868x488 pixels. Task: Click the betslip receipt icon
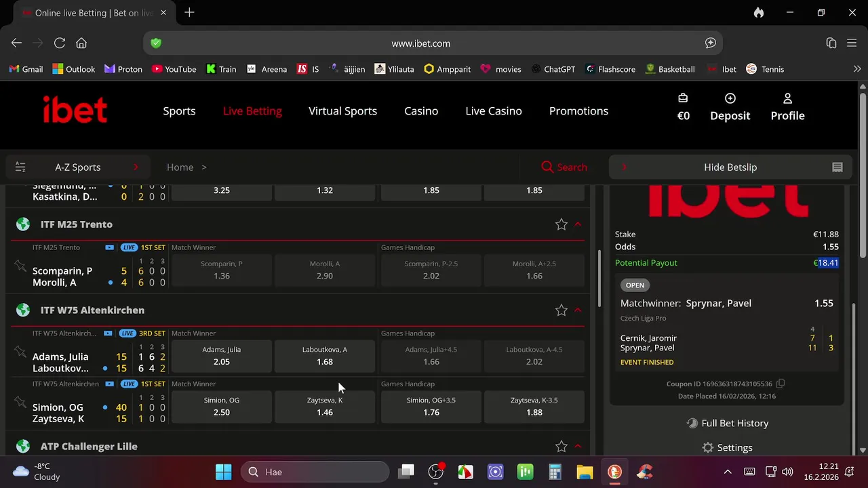coord(837,167)
